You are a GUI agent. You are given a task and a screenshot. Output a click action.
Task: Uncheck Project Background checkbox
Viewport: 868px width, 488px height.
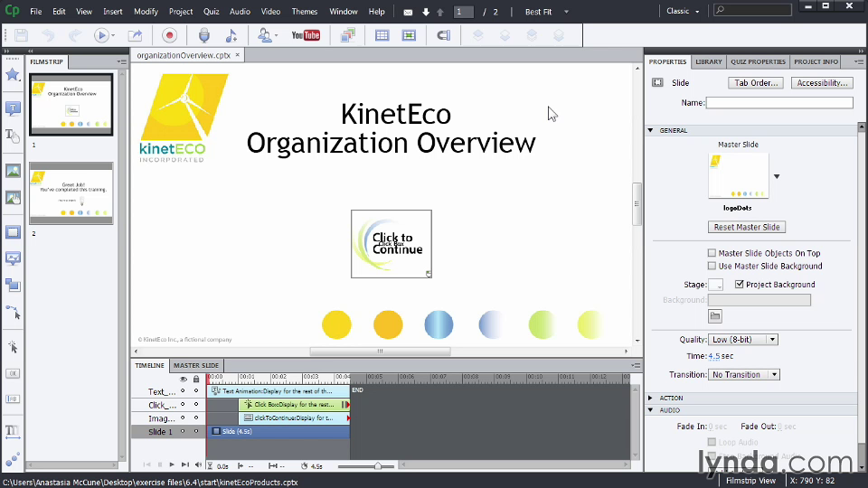739,284
